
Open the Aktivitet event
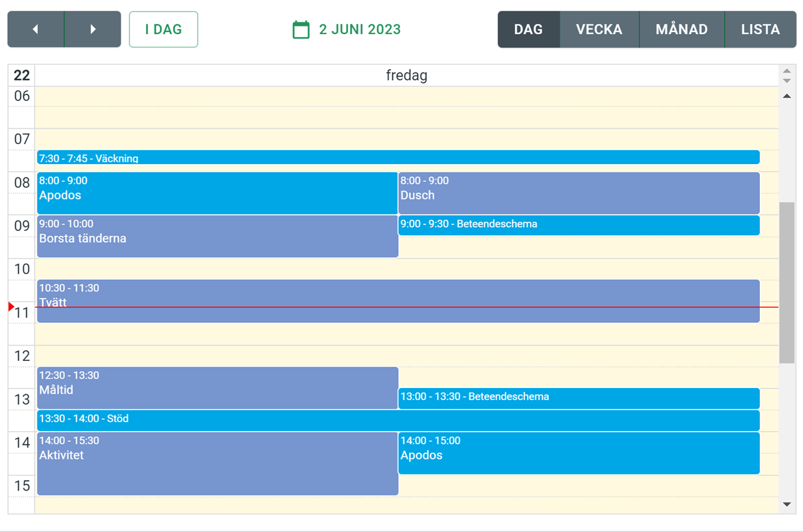point(217,464)
